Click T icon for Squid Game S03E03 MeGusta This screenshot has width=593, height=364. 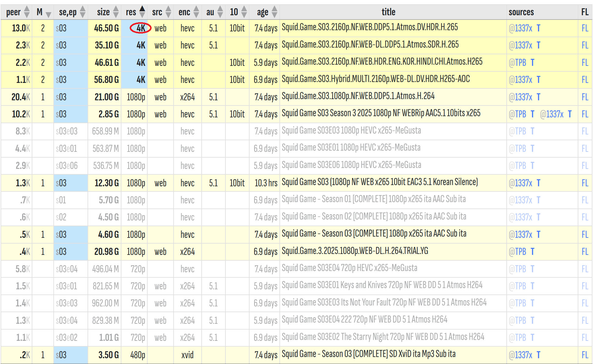tap(532, 131)
